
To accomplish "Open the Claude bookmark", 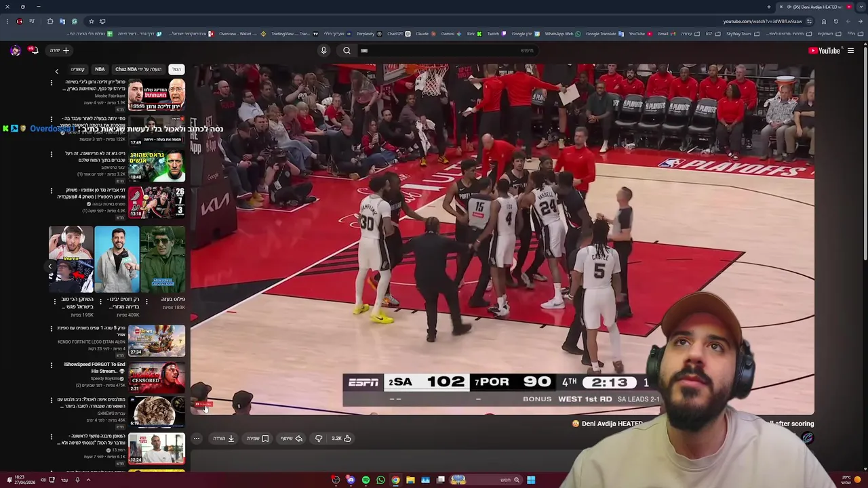I will point(425,34).
